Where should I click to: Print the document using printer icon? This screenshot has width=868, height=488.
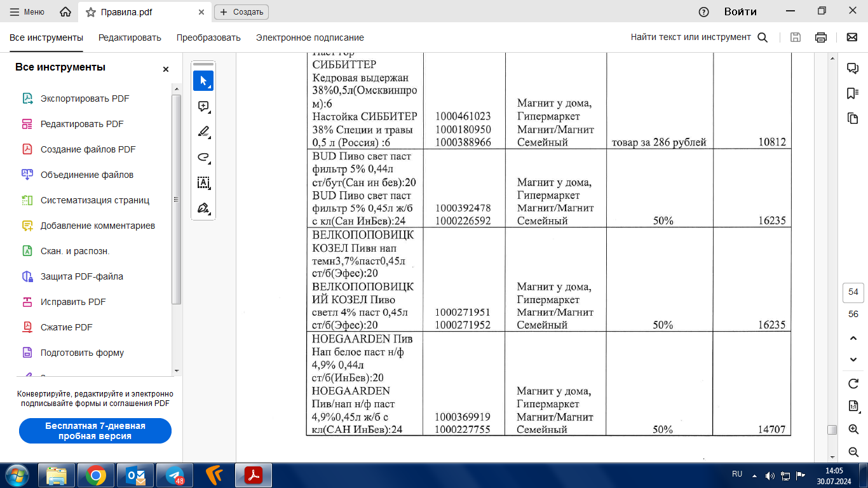(x=821, y=37)
